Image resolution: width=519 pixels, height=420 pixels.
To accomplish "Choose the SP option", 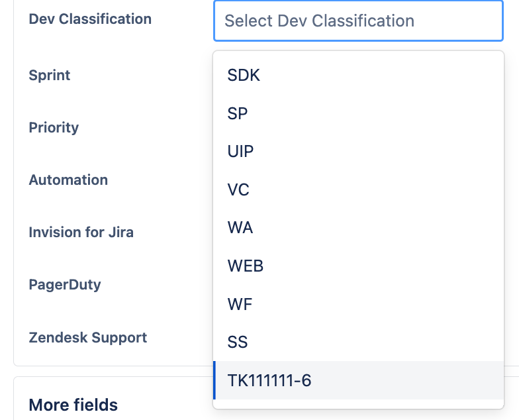I will (359, 114).
